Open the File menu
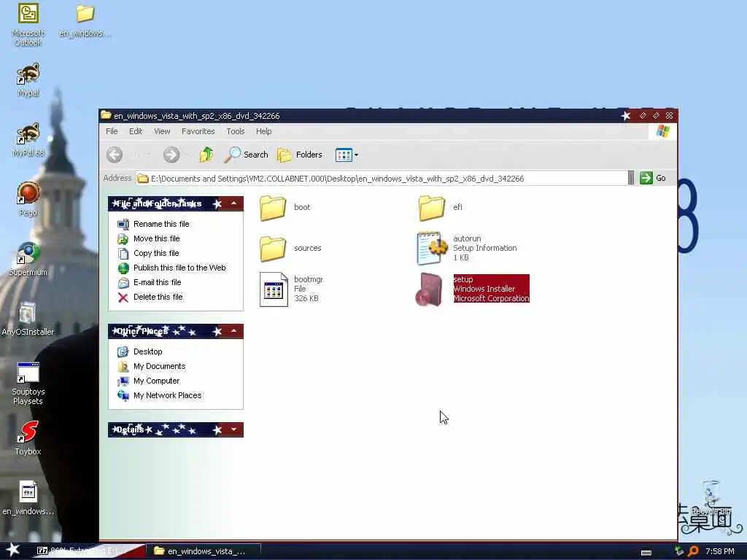The width and height of the screenshot is (747, 560). (112, 131)
